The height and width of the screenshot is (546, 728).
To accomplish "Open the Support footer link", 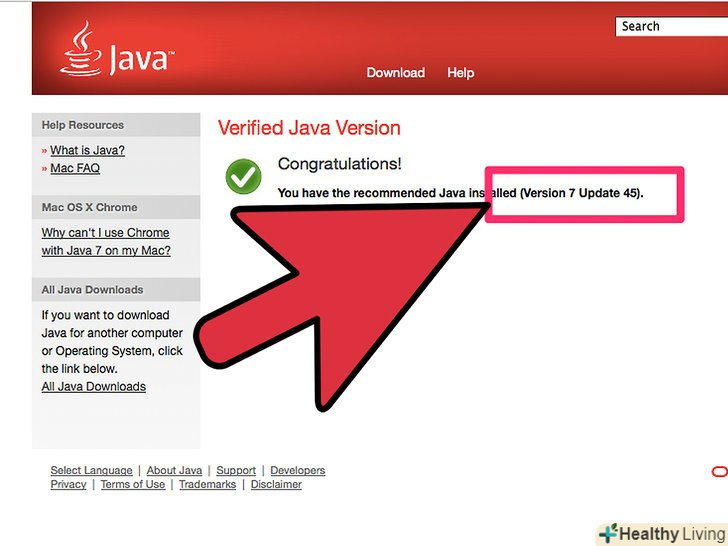I will (236, 470).
